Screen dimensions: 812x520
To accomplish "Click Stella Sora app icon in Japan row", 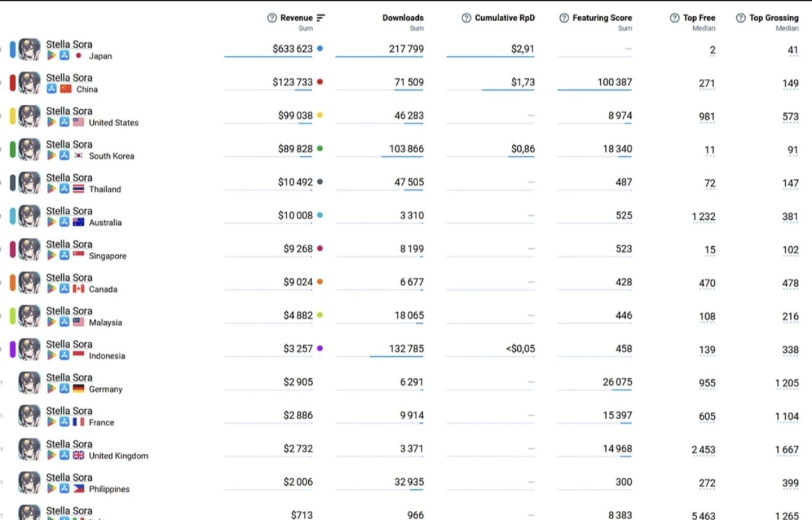I will coord(29,49).
